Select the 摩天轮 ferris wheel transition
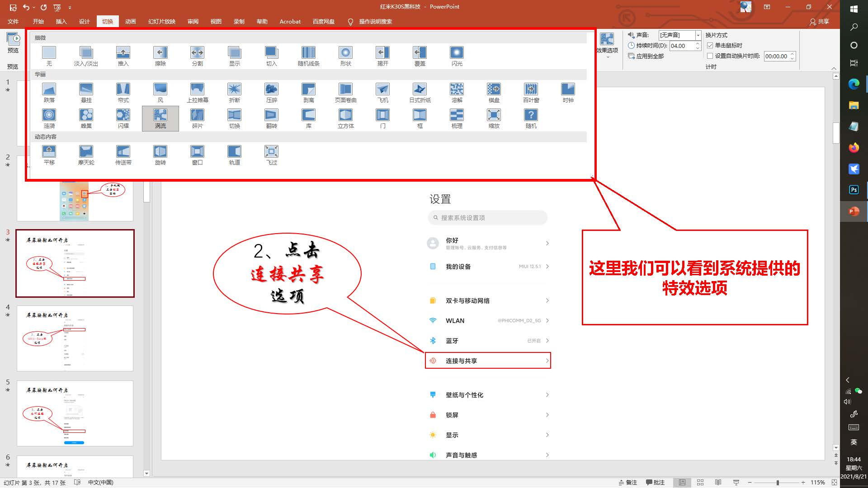 86,155
